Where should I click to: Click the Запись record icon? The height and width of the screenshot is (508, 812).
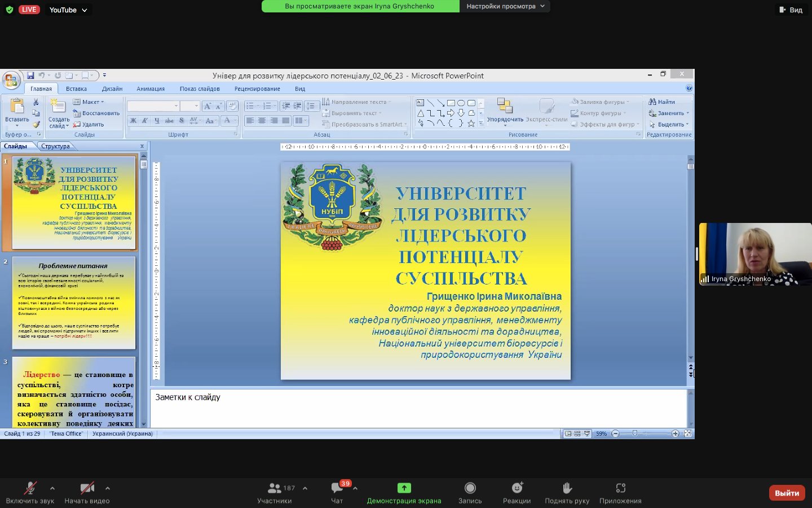(x=470, y=488)
